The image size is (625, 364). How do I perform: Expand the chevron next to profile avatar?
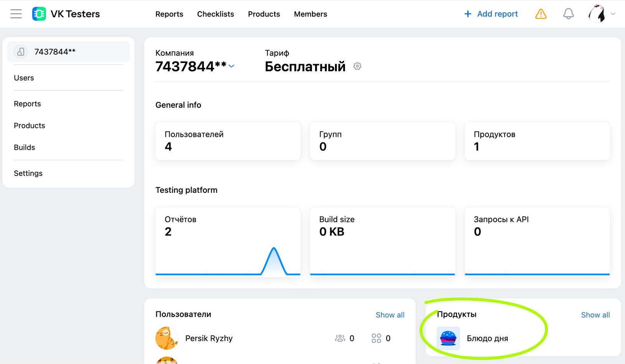point(613,14)
